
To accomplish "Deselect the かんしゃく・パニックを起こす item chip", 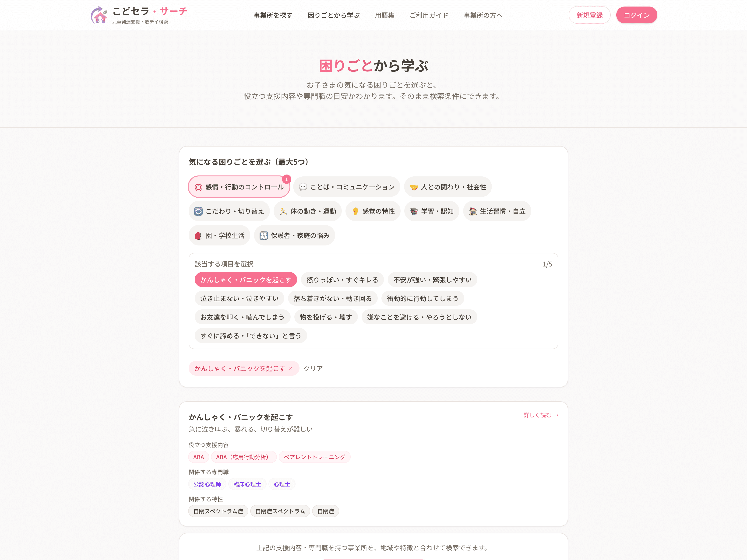I will pos(246,280).
